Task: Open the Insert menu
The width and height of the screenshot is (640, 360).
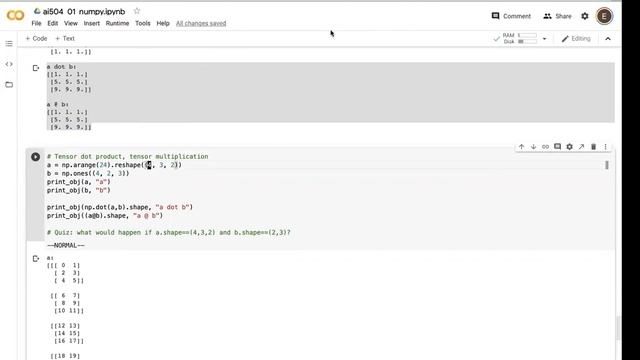Action: point(91,23)
